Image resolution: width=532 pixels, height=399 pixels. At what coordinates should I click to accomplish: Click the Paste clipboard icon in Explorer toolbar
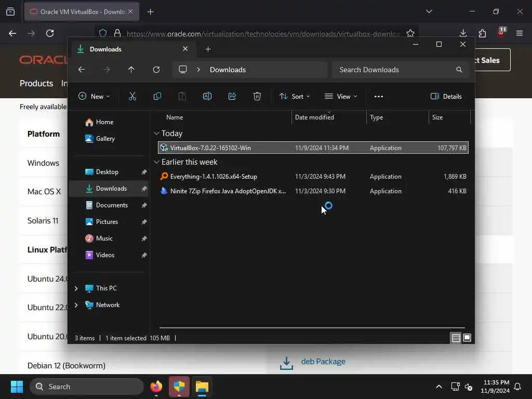tap(182, 96)
